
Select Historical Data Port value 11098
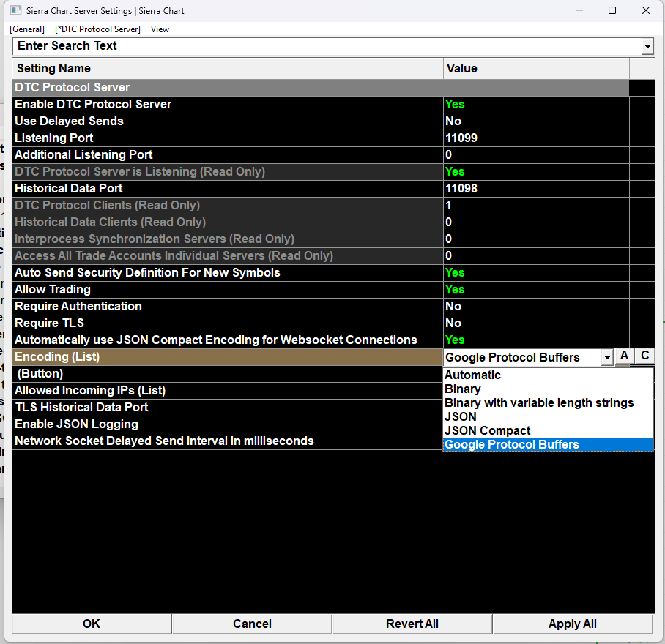click(536, 189)
